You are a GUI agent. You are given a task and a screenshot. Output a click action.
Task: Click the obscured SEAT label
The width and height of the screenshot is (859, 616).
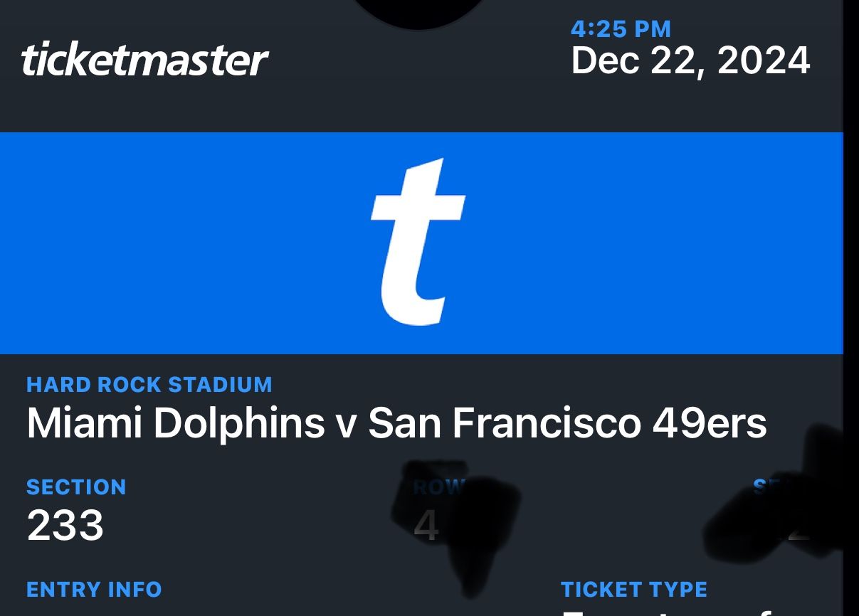(x=767, y=487)
